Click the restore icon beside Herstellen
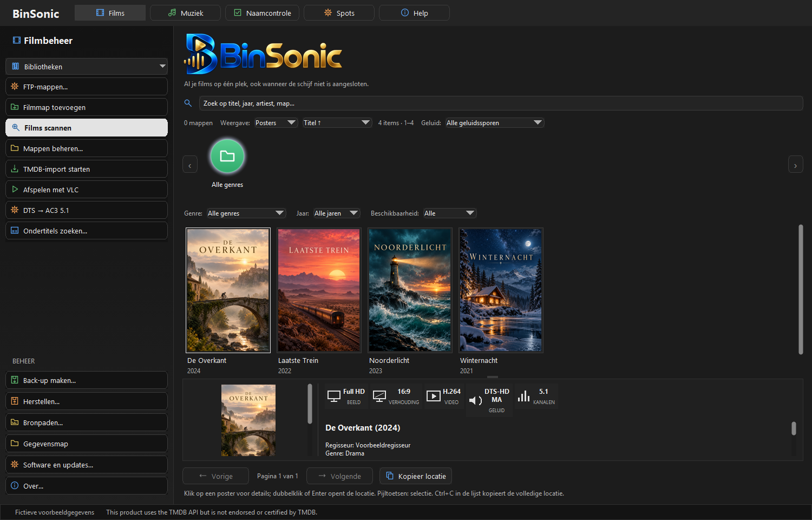Viewport: 812px width, 520px height. pos(15,401)
